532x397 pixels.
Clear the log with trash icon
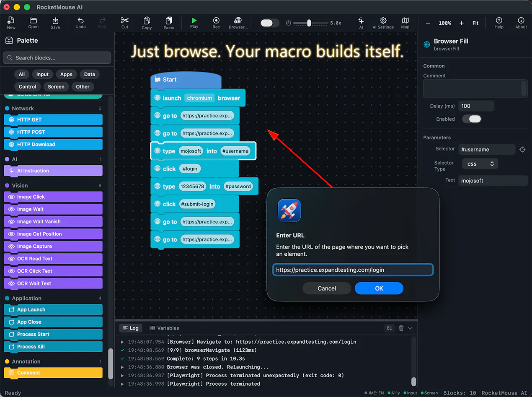[x=401, y=328]
